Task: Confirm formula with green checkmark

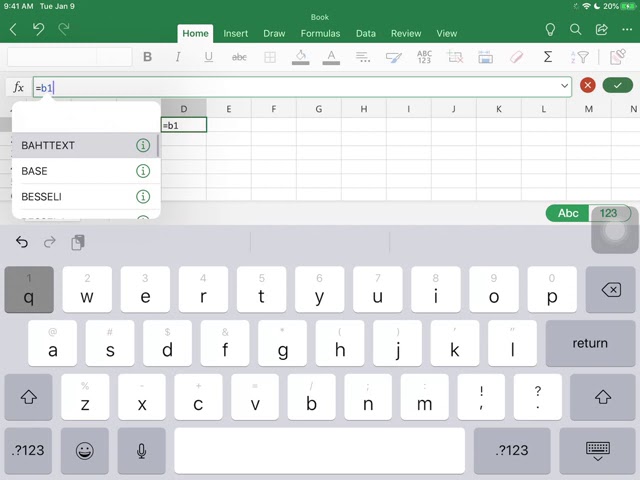Action: [x=618, y=85]
